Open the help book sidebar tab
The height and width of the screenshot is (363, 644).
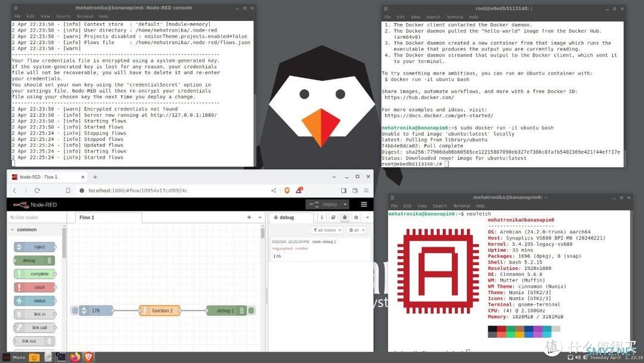[x=333, y=217]
